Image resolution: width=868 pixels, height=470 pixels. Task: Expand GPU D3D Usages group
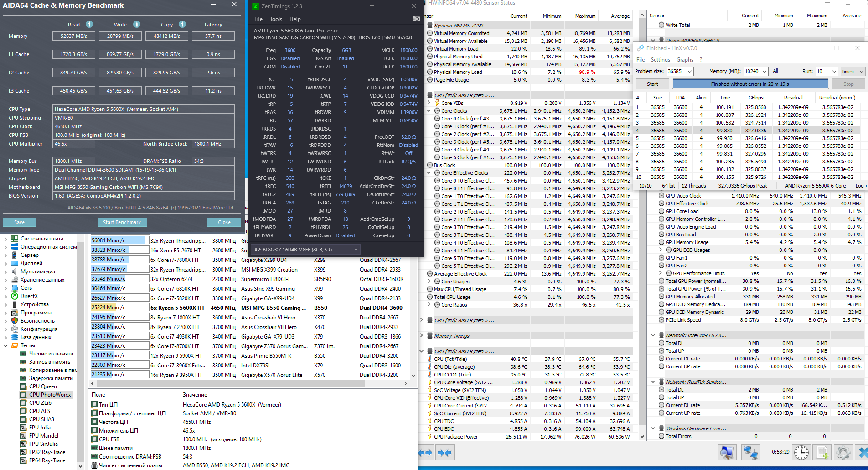(661, 250)
